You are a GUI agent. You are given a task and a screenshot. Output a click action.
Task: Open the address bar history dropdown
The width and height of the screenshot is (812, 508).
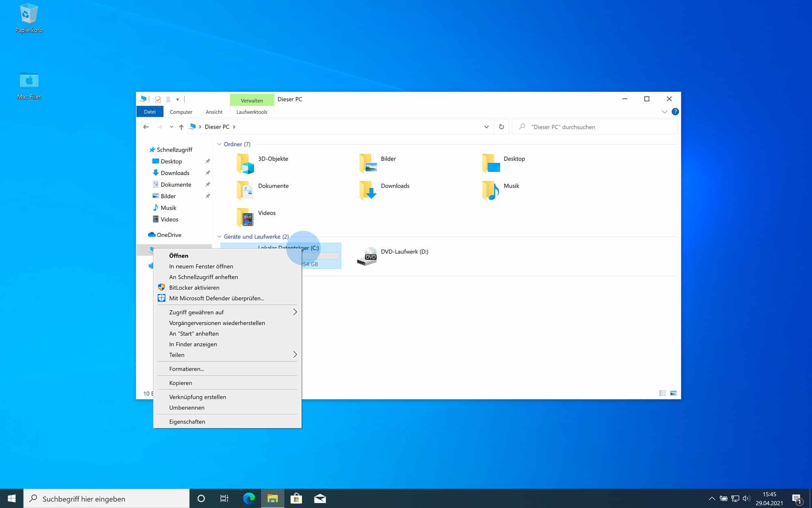click(486, 127)
